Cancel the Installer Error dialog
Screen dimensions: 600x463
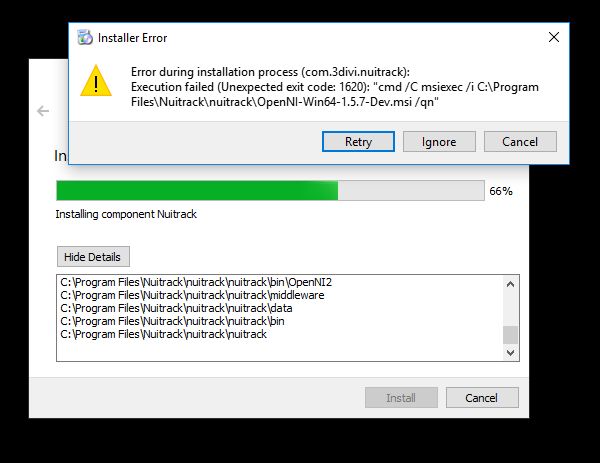pyautogui.click(x=520, y=142)
